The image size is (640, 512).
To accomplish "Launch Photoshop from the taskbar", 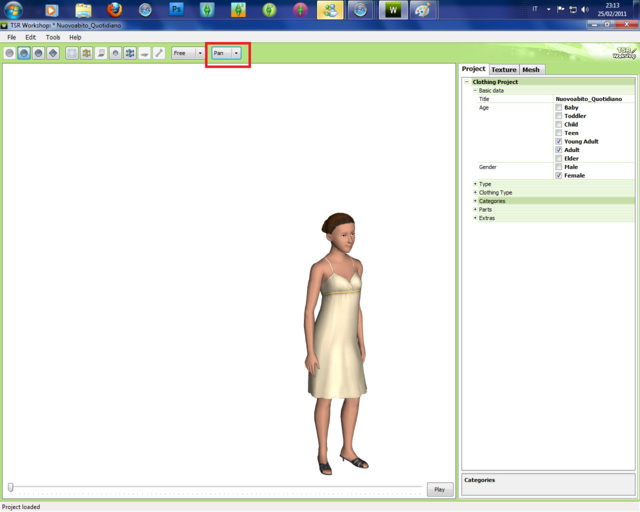I will (x=176, y=9).
